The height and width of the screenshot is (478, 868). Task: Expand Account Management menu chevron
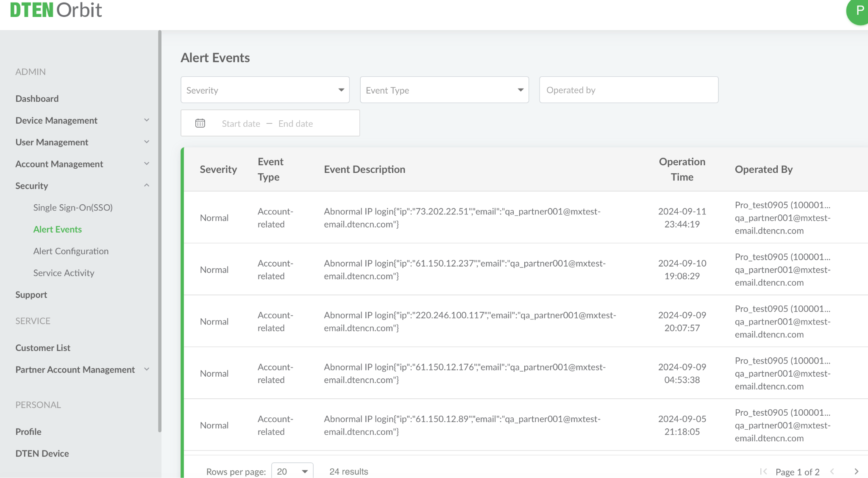point(147,164)
